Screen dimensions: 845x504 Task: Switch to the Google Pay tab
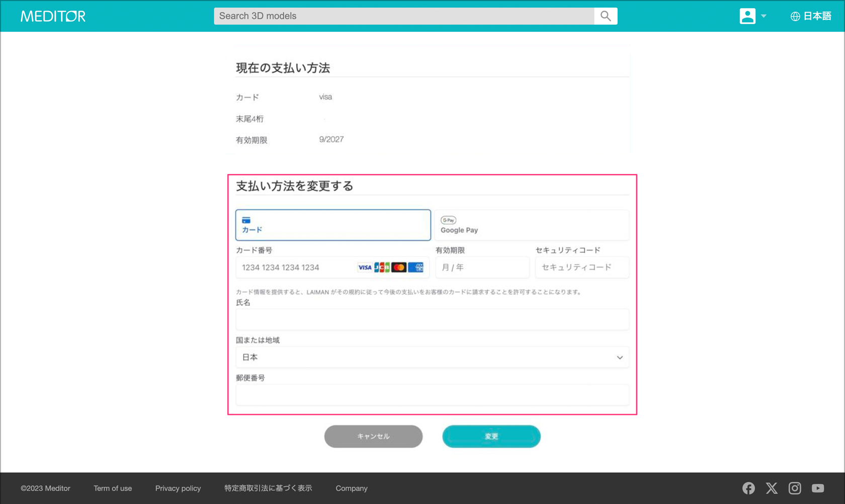click(x=532, y=225)
